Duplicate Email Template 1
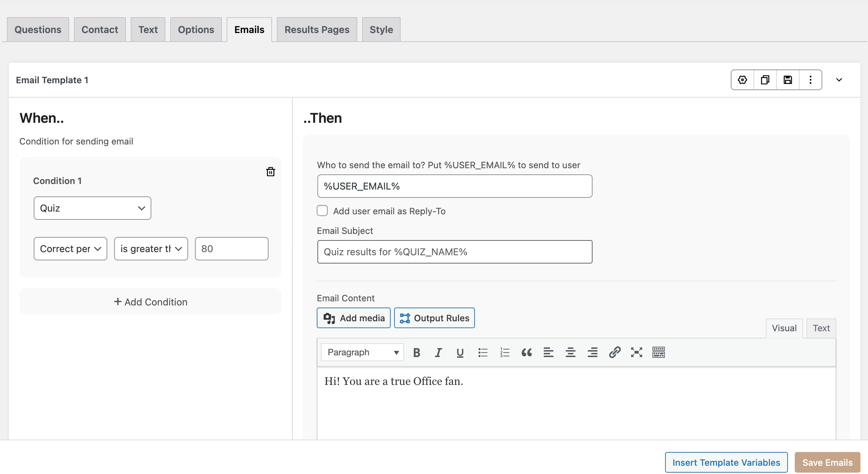Screen dimensions: 868x474 765,79
